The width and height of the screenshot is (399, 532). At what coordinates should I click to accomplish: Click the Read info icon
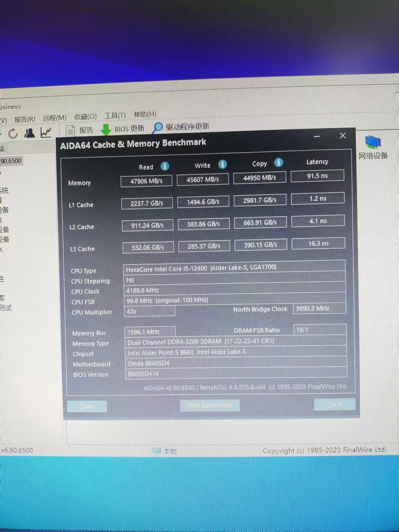coord(165,166)
